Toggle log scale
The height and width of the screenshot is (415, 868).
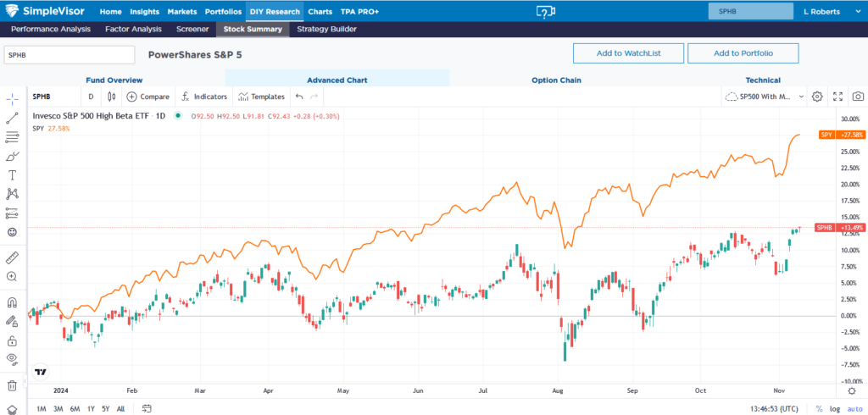[x=834, y=409]
